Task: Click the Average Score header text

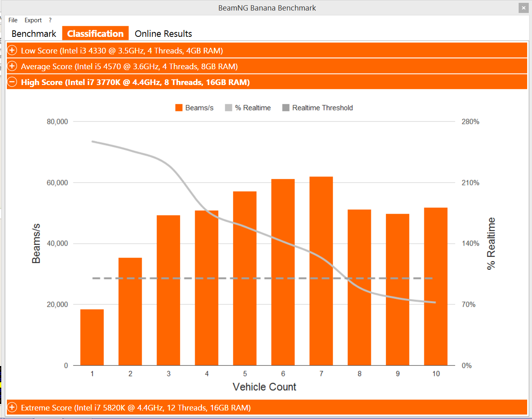Action: click(x=129, y=66)
